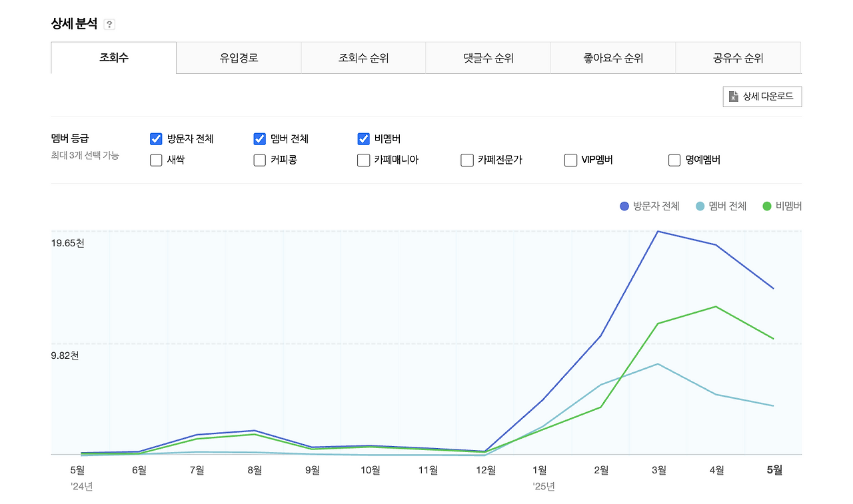Viewport: 853px width, 504px height.
Task: Enable the 새싹 member grade filter
Action: (x=155, y=160)
